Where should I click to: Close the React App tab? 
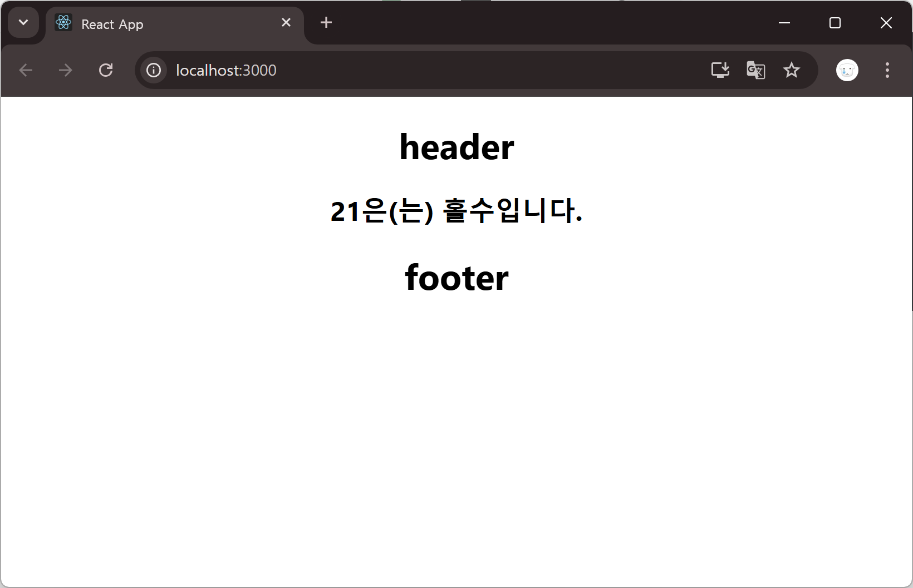coord(286,23)
